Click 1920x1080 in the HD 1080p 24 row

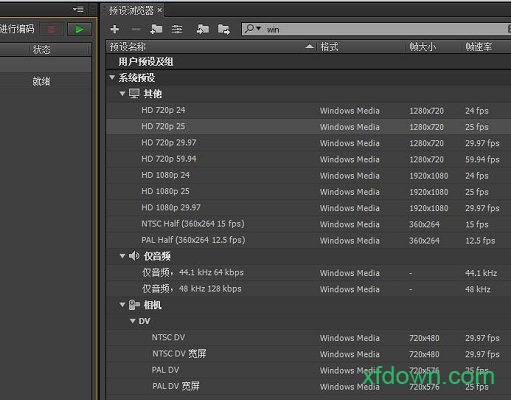(x=429, y=176)
